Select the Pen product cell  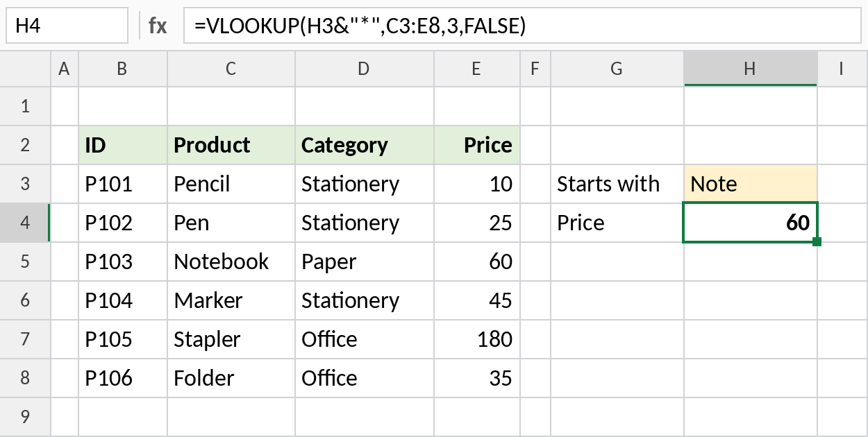pyautogui.click(x=231, y=223)
